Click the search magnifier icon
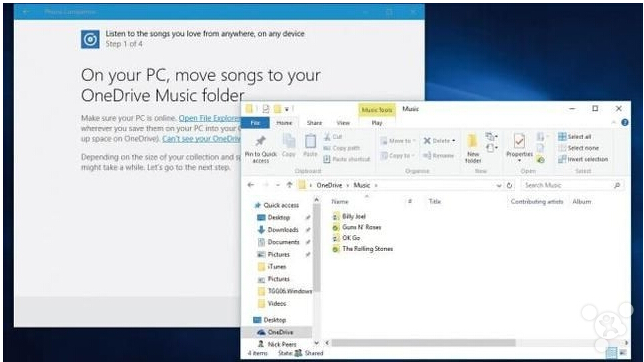Viewport: 644px width, 362px height. [x=616, y=185]
